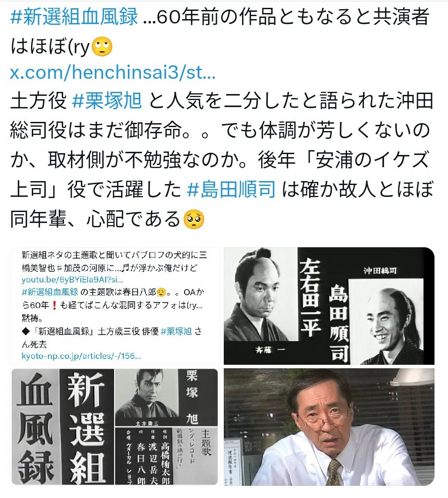Open the quoted tweet screenshot thumbnail

coord(115,306)
